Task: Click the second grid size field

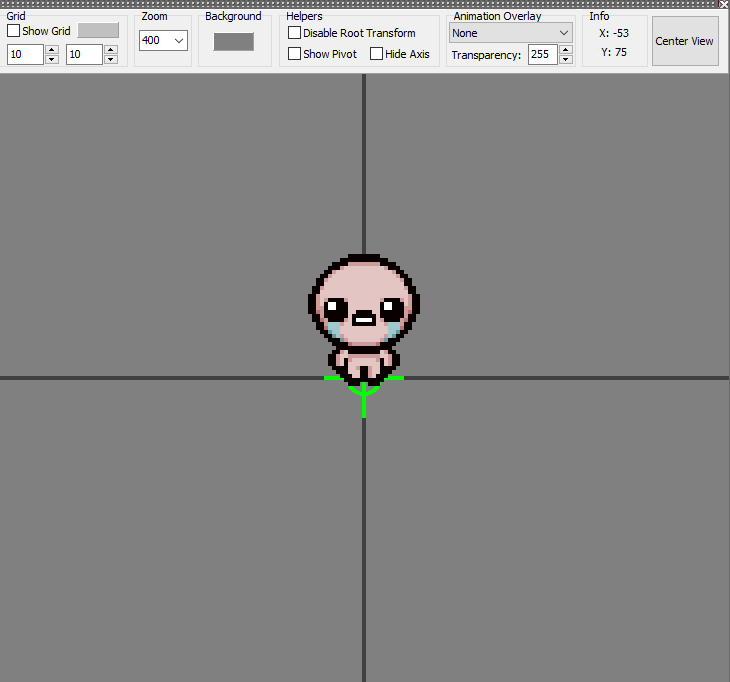Action: point(84,54)
